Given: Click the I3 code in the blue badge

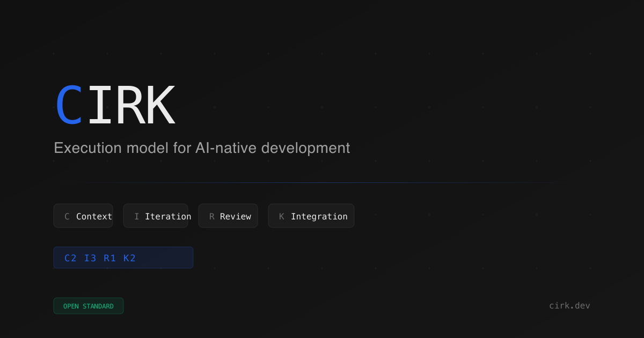Looking at the screenshot, I should pyautogui.click(x=90, y=258).
